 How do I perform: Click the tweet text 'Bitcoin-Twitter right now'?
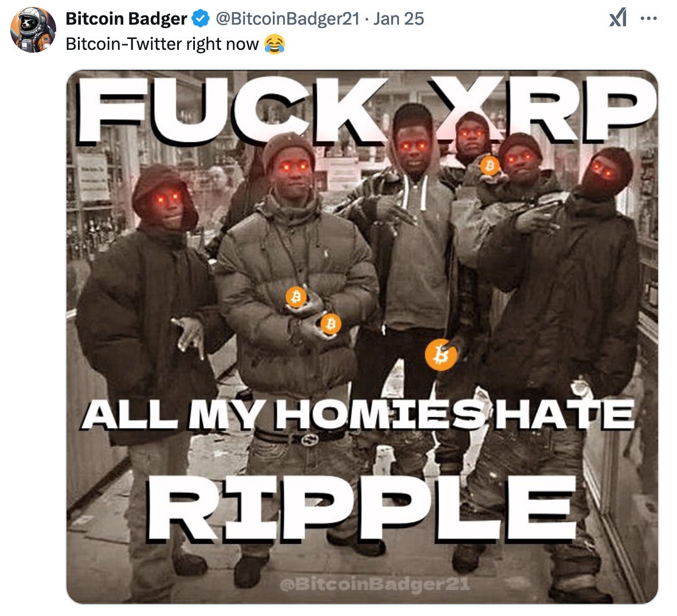pos(162,44)
